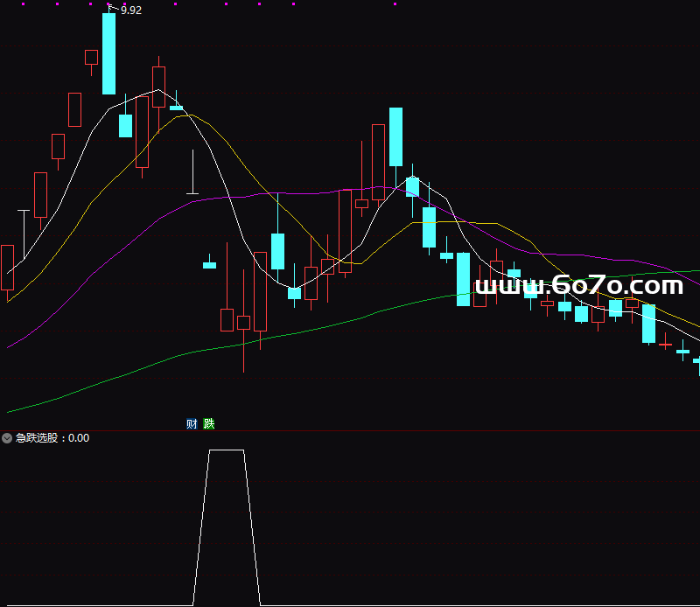Click the white T-shaped doji candle after first peak
This screenshot has width=700, height=607.
[192, 192]
